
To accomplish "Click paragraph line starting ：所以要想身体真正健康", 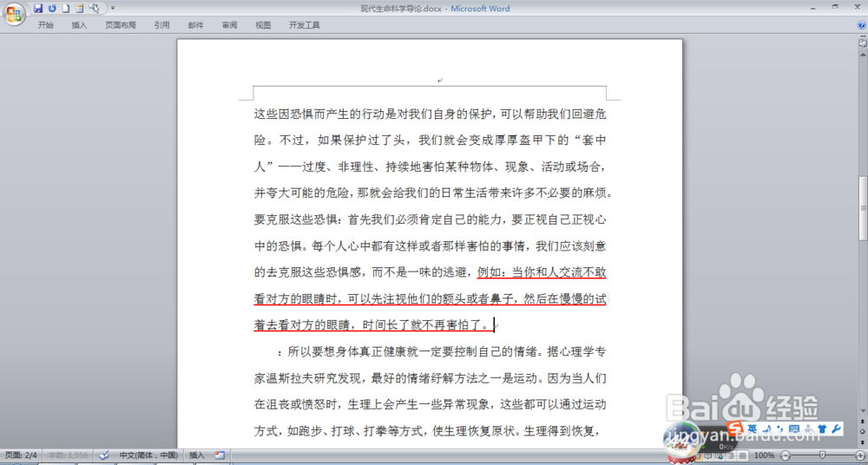I will [441, 351].
